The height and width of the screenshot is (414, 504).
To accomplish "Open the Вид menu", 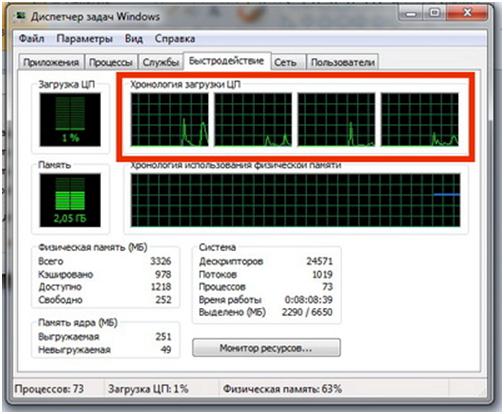I will pyautogui.click(x=134, y=39).
